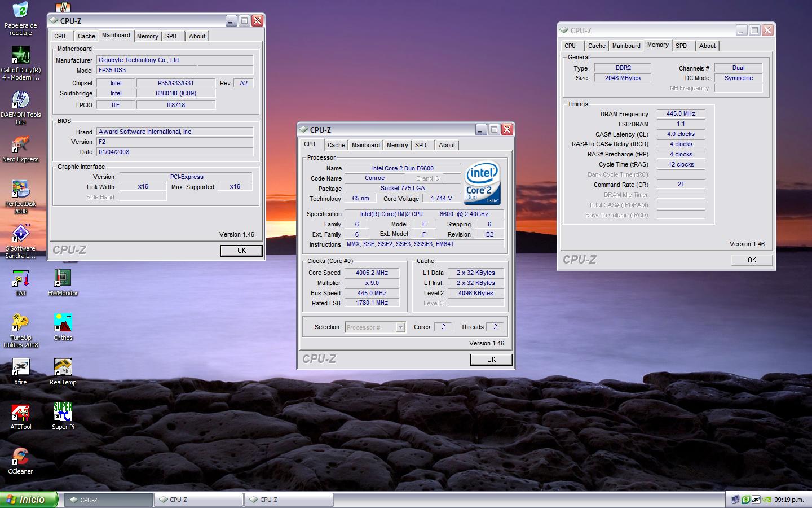812x508 pixels.
Task: Open About tab in center CPU-Z window
Action: [447, 145]
